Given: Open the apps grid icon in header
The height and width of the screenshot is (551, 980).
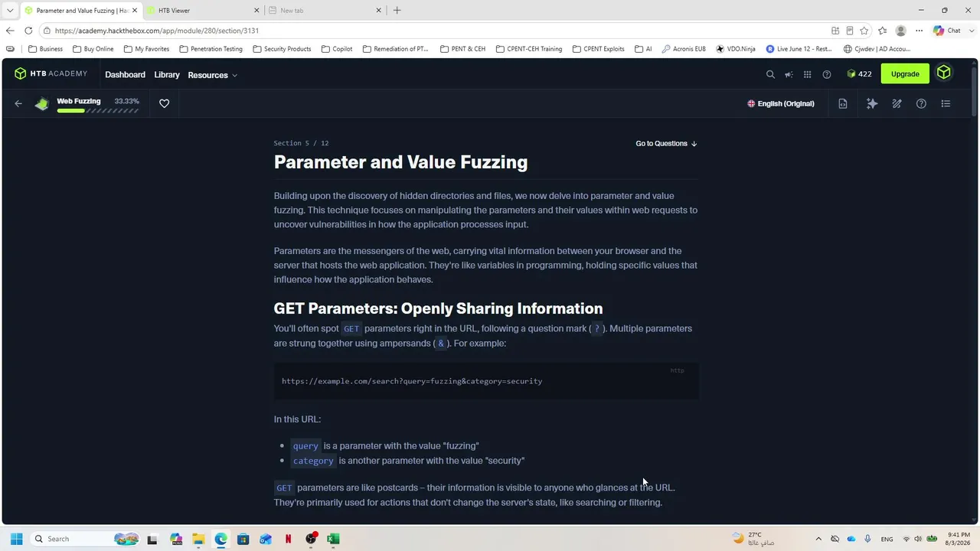Looking at the screenshot, I should 807,74.
